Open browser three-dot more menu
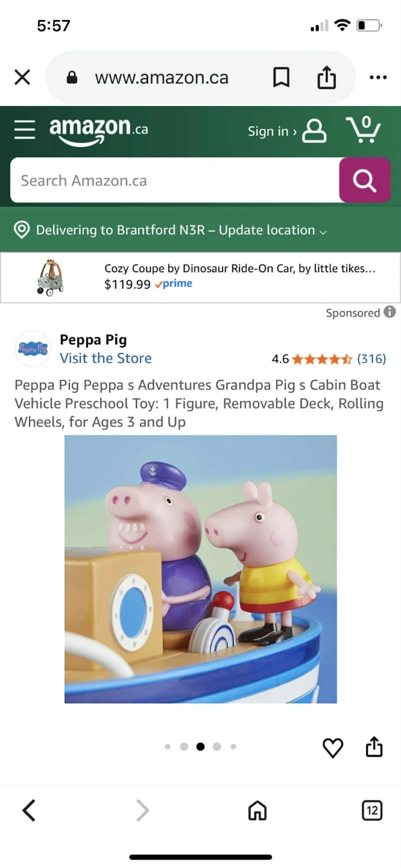The width and height of the screenshot is (401, 868). [378, 77]
